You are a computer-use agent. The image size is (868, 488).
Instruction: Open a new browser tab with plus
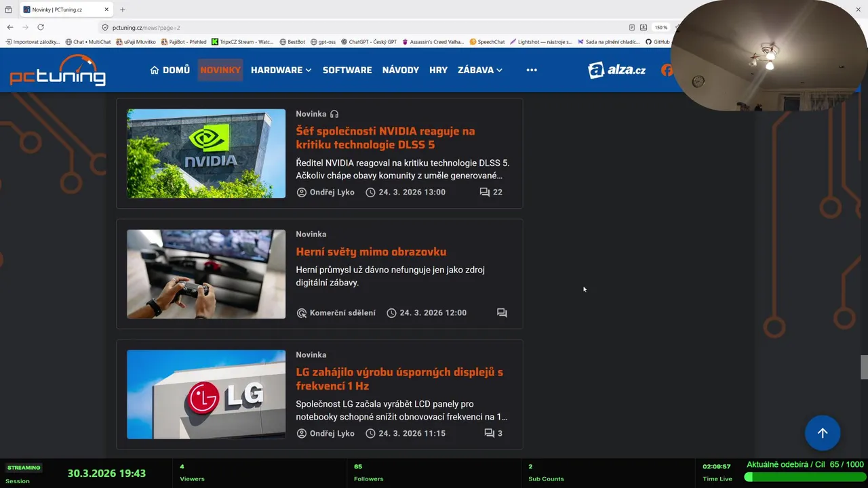click(x=122, y=9)
